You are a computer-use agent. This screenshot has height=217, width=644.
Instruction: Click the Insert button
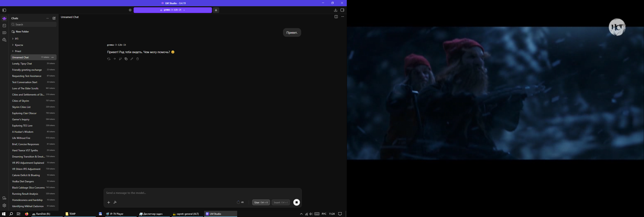pos(281,203)
